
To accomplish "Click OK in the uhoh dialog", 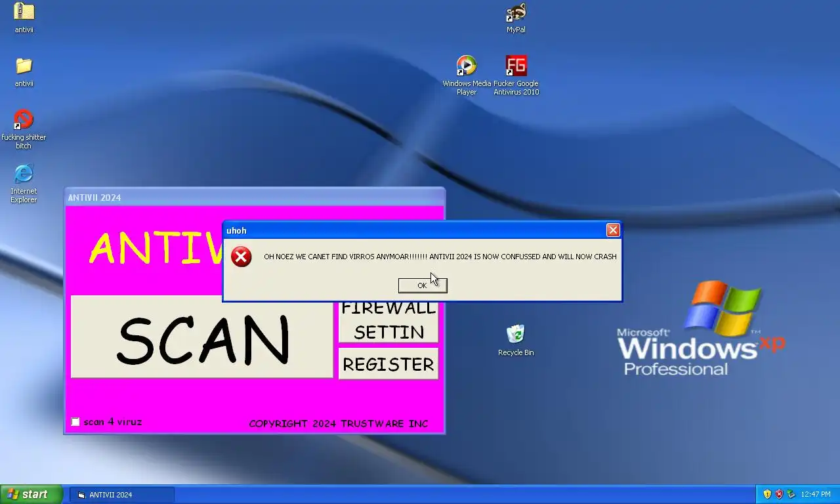I will (x=423, y=285).
